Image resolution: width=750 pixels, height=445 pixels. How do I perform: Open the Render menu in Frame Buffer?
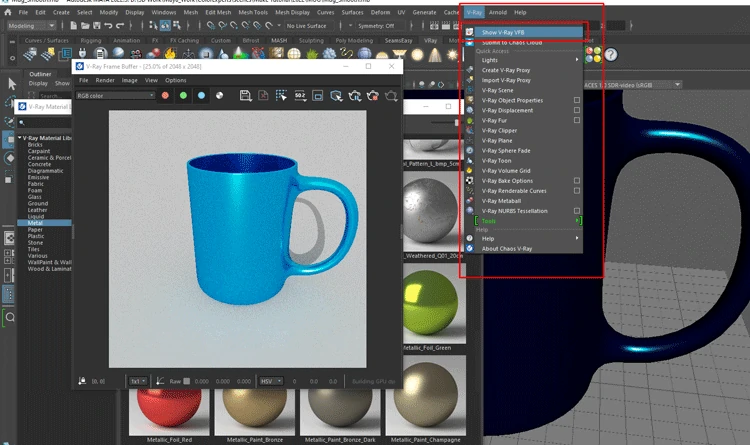(x=104, y=80)
